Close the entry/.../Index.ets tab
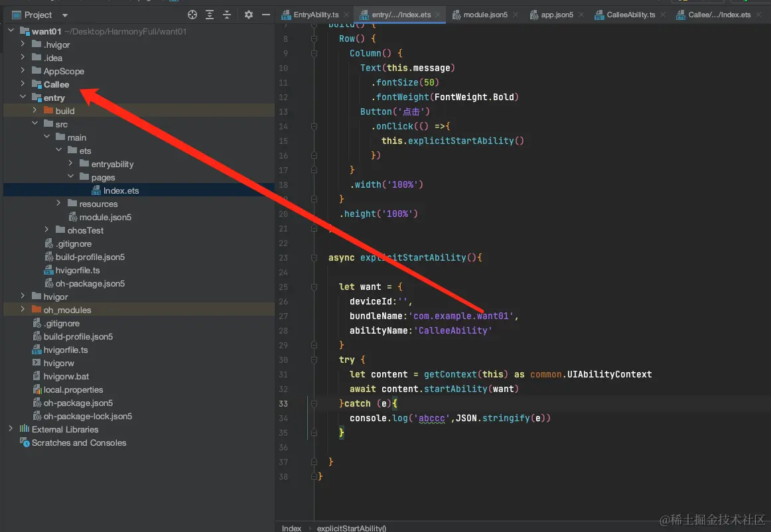771x532 pixels. [438, 15]
